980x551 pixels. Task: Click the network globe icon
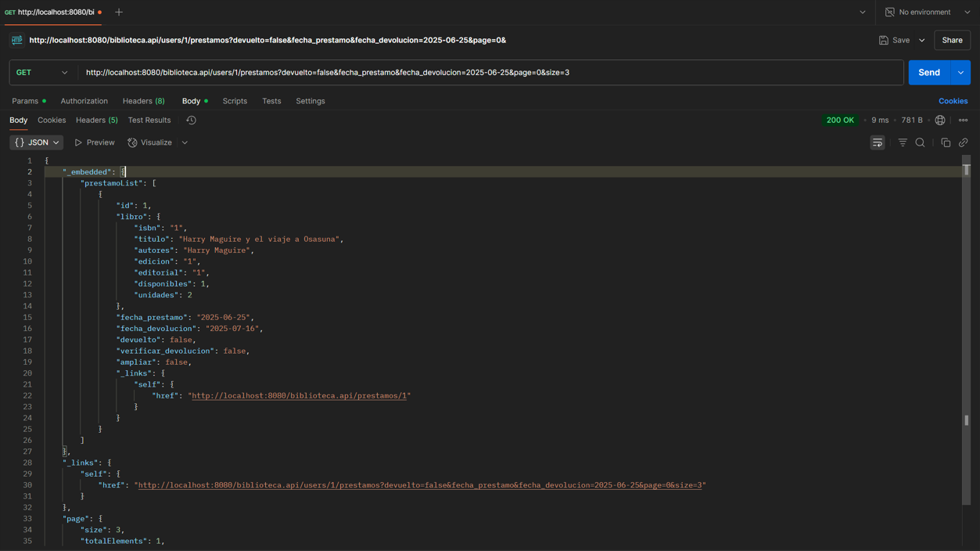tap(940, 121)
